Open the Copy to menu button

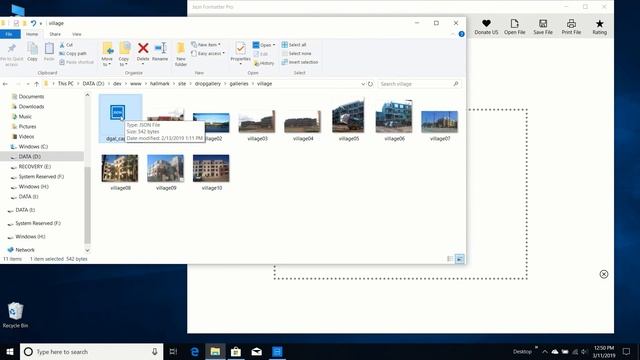point(124,54)
